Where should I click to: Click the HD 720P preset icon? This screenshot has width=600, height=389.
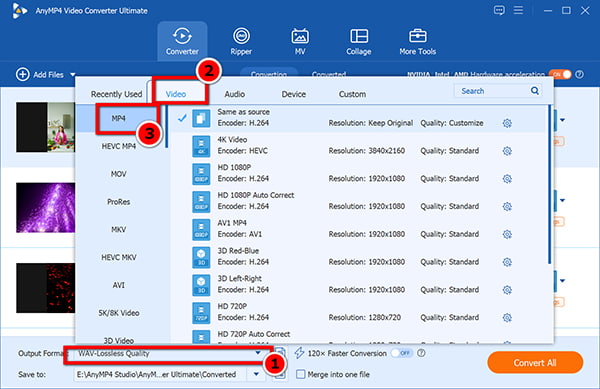click(x=201, y=313)
